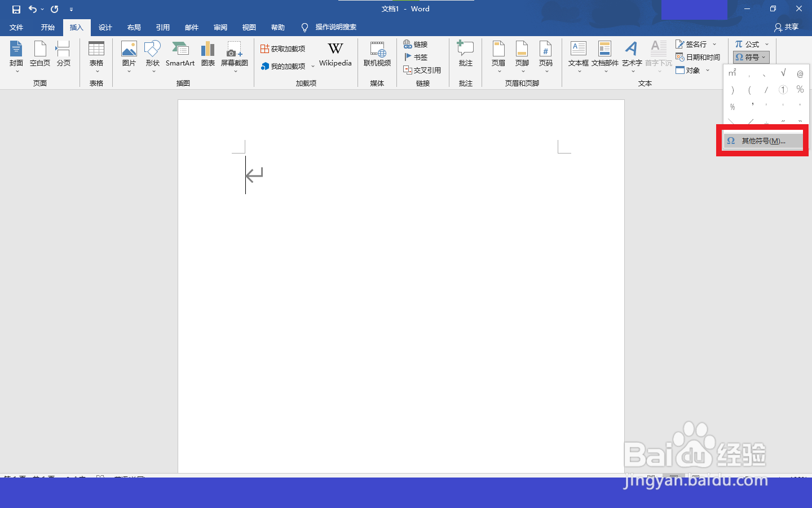Click 对象 object button
The height and width of the screenshot is (508, 812).
pos(688,70)
